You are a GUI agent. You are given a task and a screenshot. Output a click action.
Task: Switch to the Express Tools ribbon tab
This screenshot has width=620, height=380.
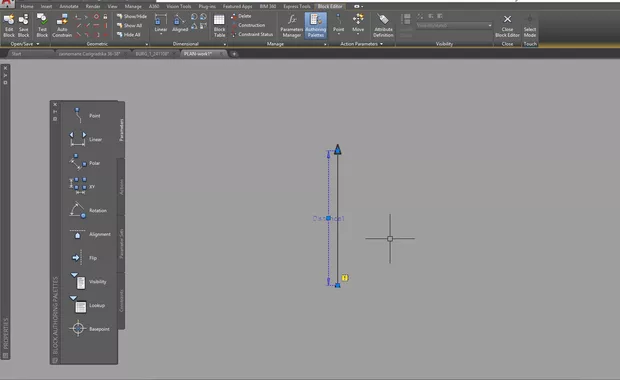[297, 6]
